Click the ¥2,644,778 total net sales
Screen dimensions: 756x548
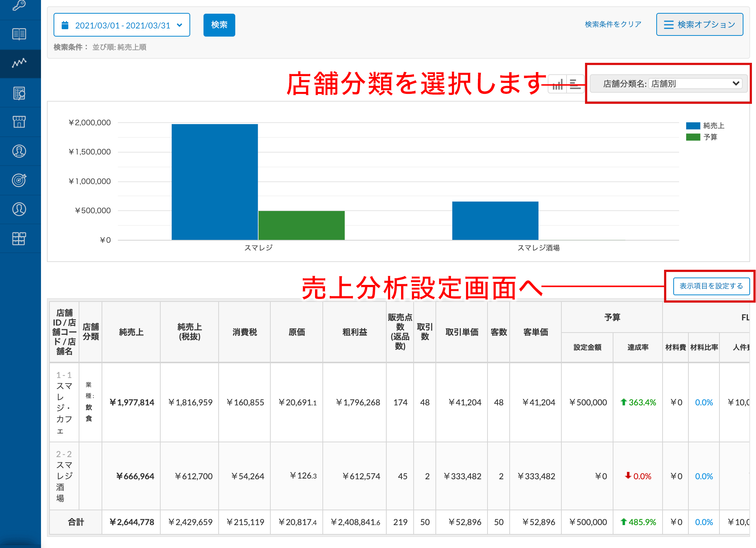point(131,522)
